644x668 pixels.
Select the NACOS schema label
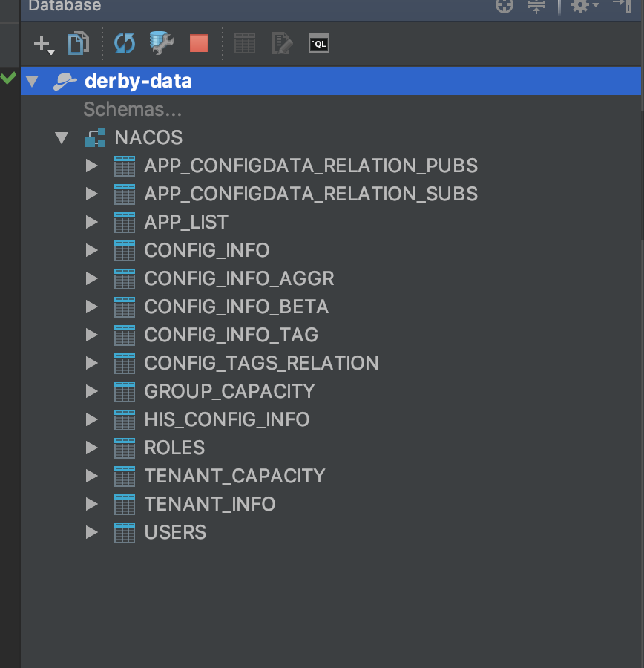point(148,137)
